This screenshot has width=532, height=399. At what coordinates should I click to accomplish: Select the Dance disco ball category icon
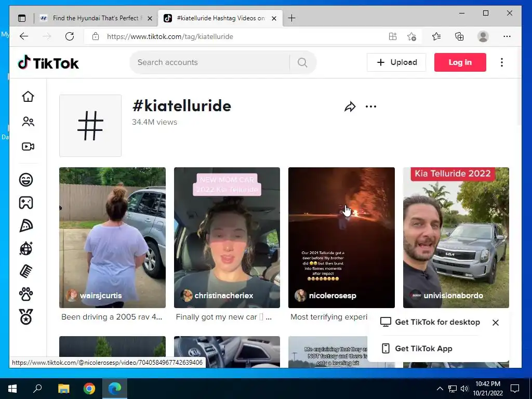click(x=26, y=248)
